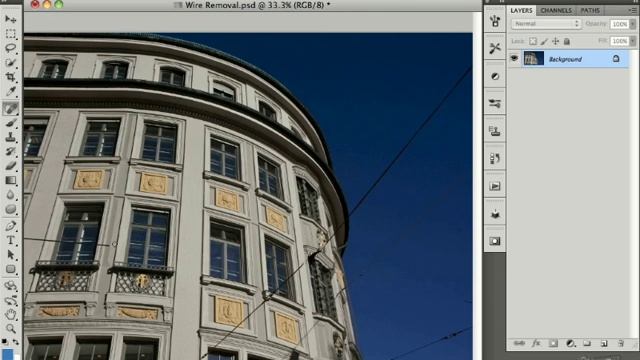640x360 pixels.
Task: Open the Clone Source panel icon
Action: point(495,131)
